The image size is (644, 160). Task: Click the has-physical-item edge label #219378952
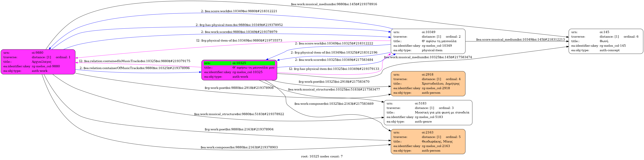(239, 25)
